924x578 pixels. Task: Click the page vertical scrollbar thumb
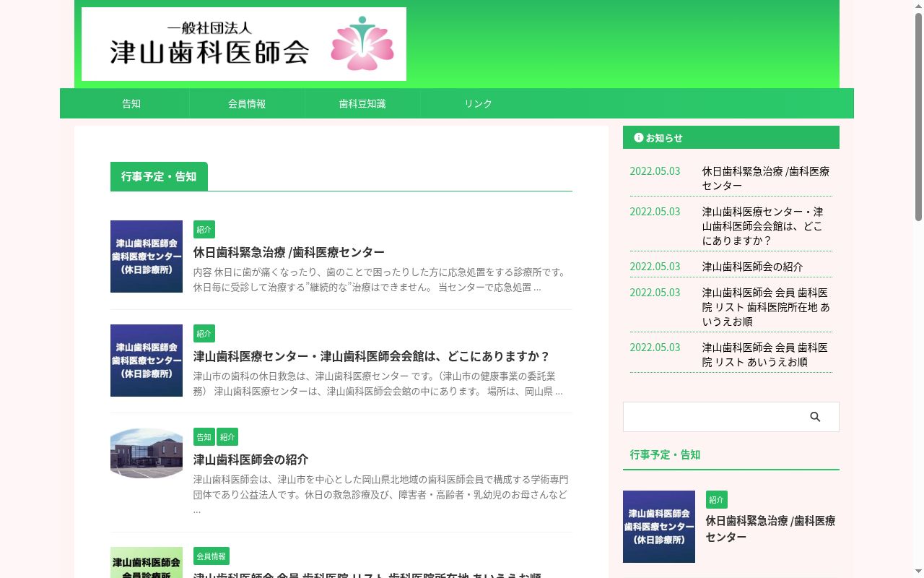(x=918, y=116)
